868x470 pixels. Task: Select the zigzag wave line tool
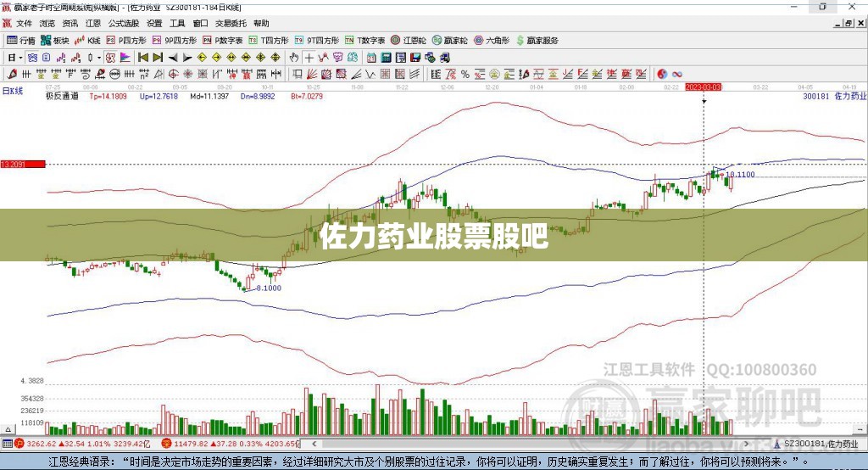tap(370, 75)
